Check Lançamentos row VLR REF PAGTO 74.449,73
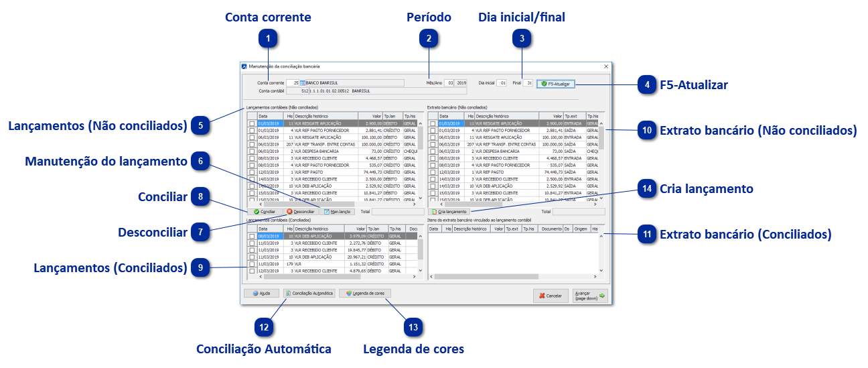The height and width of the screenshot is (368, 868). (x=252, y=172)
